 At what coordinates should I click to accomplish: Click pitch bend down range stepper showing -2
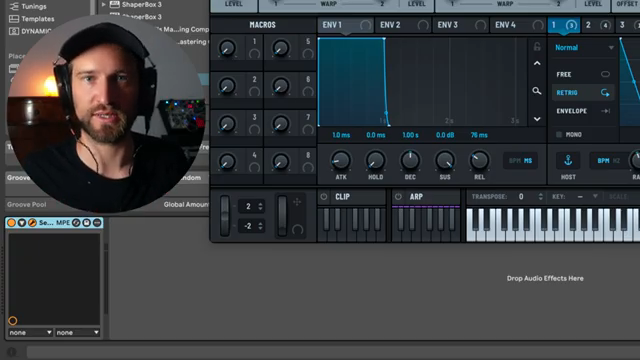251,226
